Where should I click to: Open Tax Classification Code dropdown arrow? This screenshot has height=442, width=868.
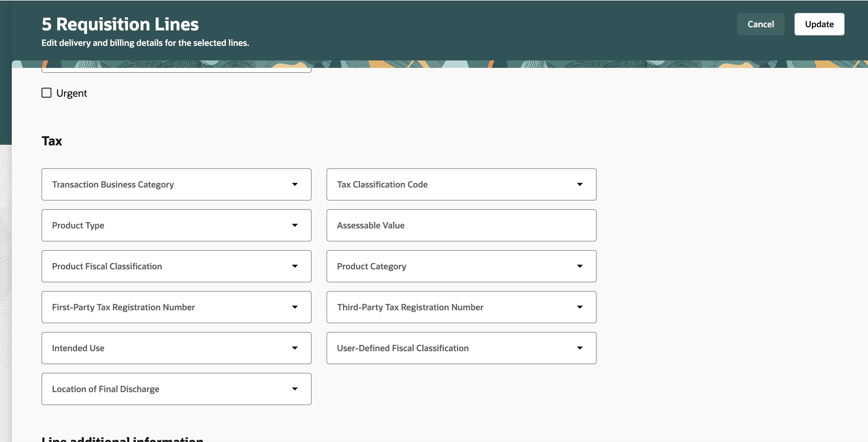[x=580, y=184]
